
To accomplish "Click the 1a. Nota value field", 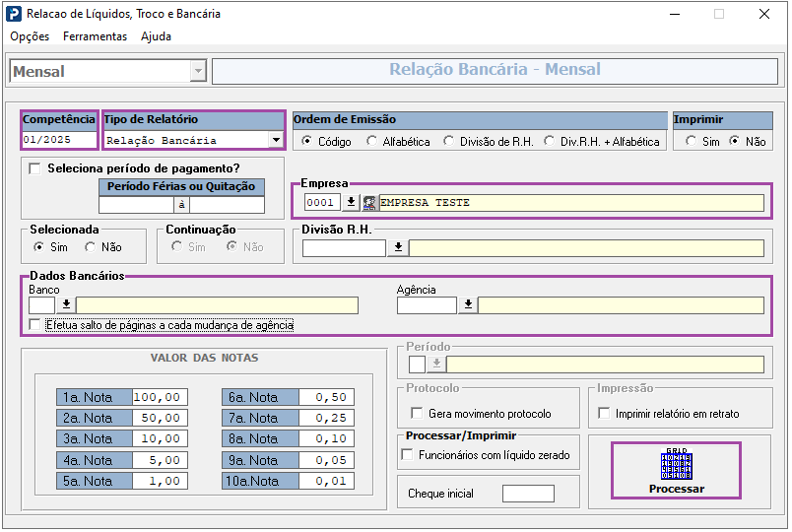I will pyautogui.click(x=158, y=398).
